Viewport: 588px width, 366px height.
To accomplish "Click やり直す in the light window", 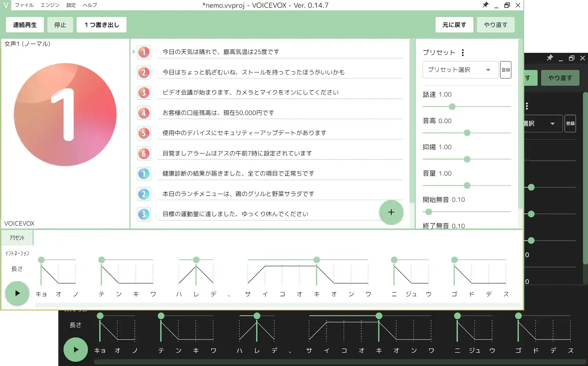I will [496, 25].
